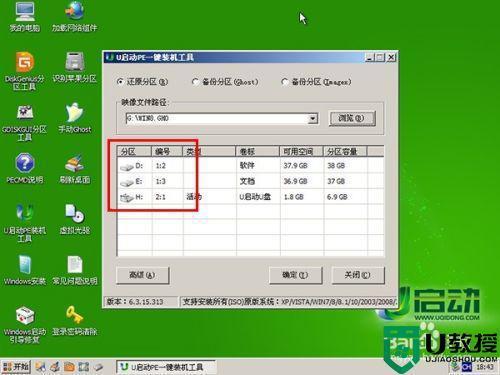
Task: Click the 37 GB capacity cell
Action: click(336, 181)
